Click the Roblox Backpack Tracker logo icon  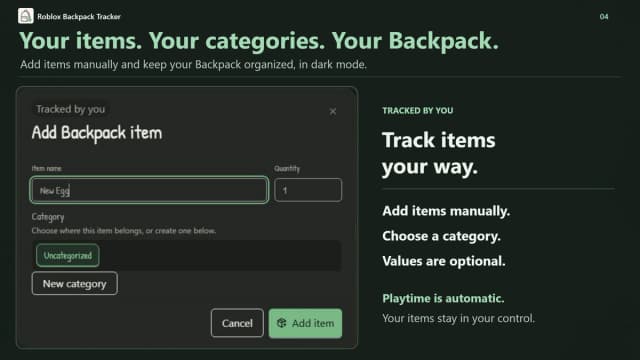tap(25, 16)
